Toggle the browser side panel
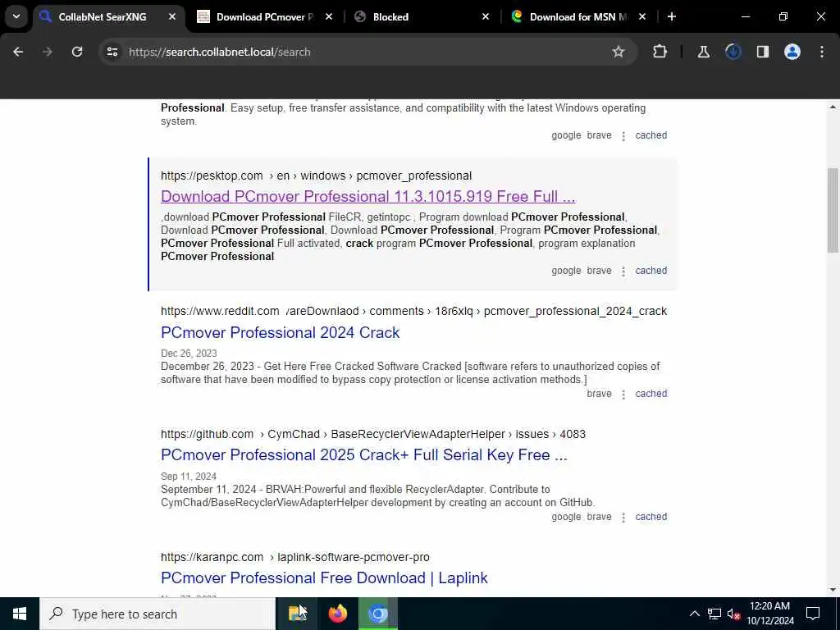The width and height of the screenshot is (840, 630). point(763,52)
